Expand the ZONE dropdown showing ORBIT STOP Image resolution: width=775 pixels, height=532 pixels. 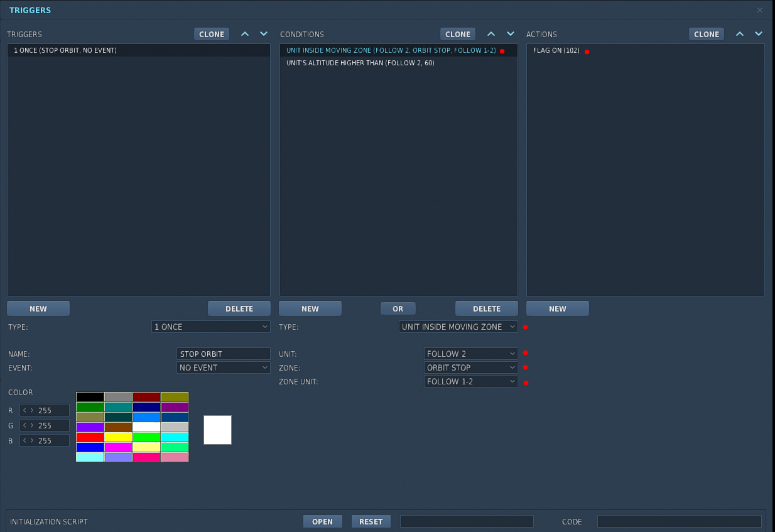coord(471,367)
